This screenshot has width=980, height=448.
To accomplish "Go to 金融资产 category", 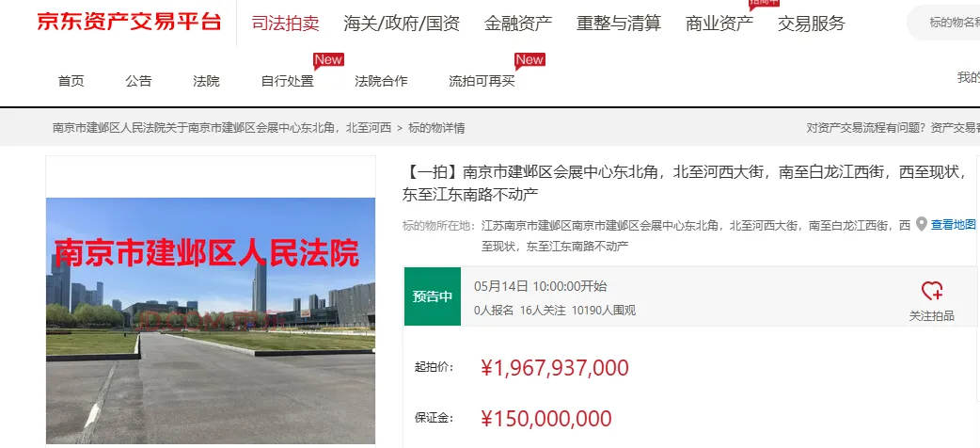I will click(x=518, y=24).
